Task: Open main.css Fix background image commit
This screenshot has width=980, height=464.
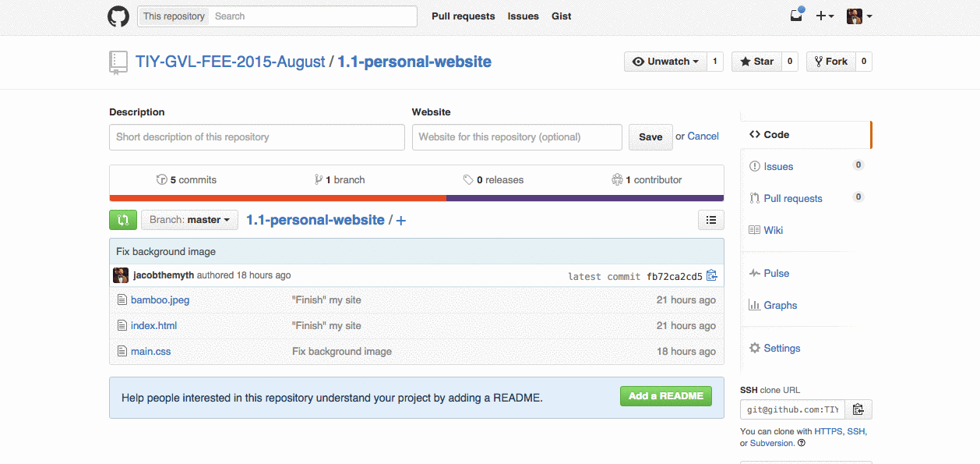Action: tap(342, 351)
